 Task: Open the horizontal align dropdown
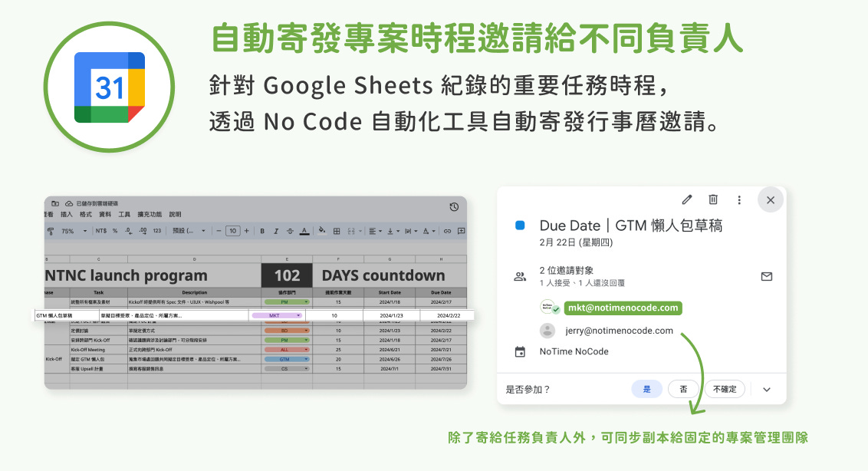click(376, 231)
